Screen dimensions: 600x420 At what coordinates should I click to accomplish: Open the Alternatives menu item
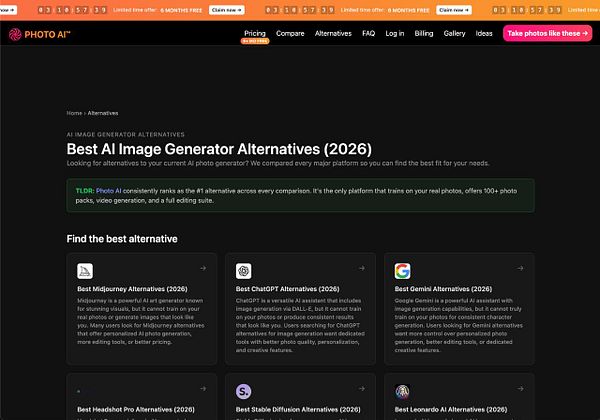pos(333,33)
